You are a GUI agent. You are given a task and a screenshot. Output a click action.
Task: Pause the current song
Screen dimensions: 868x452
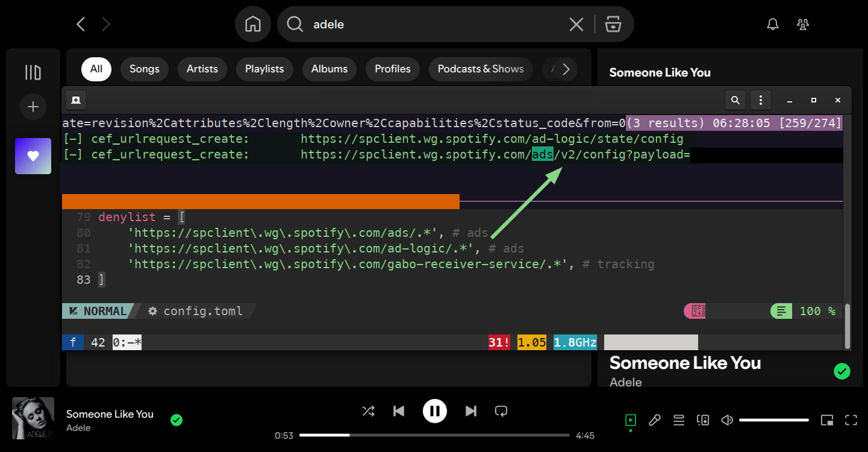(435, 411)
